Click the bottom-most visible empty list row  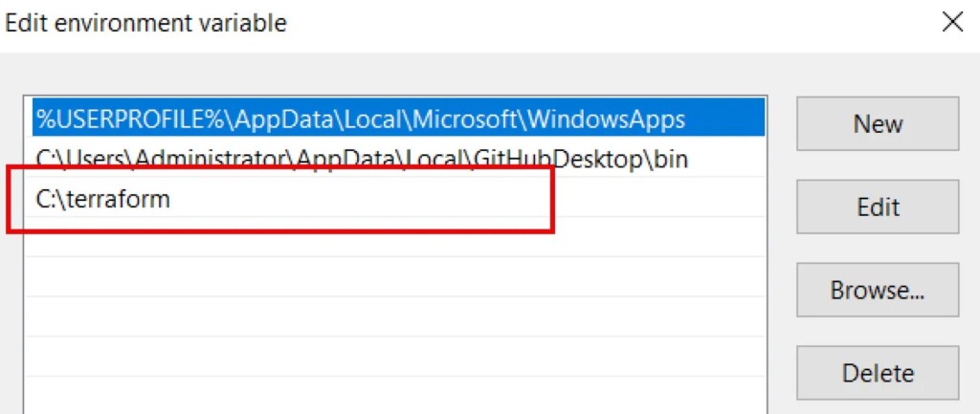(x=383, y=394)
